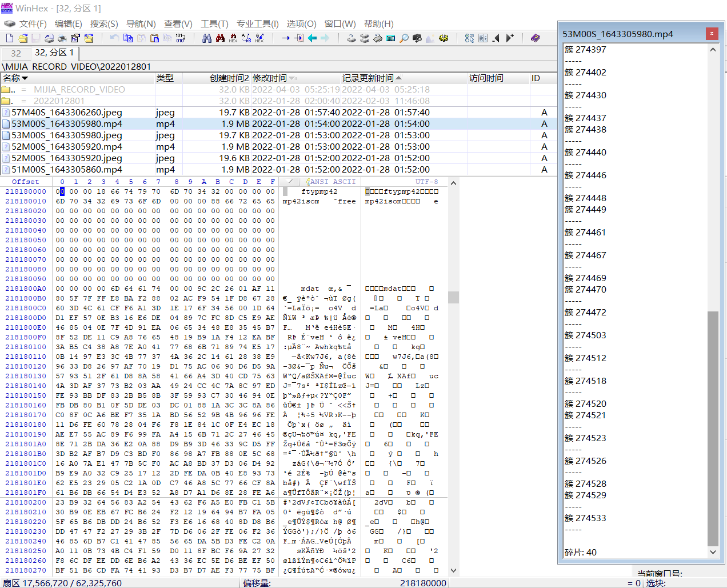The image size is (727, 588).
Task: Click the yellow gear Options icon
Action: click(444, 38)
